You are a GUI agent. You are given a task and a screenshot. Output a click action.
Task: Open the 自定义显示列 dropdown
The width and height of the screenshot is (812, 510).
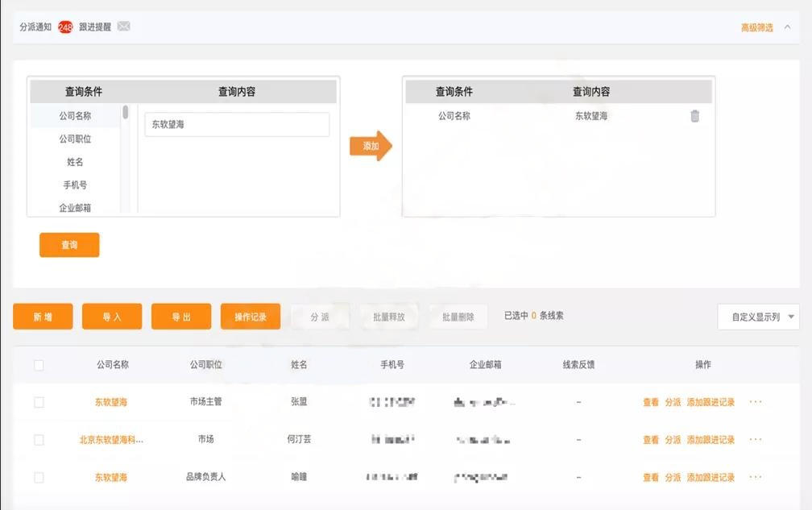coord(758,317)
